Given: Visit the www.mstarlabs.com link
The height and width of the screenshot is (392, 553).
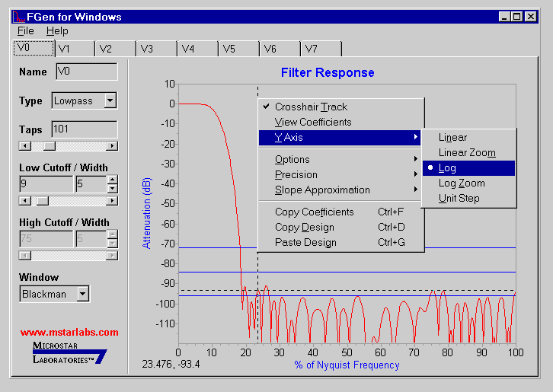Looking at the screenshot, I should point(69,333).
